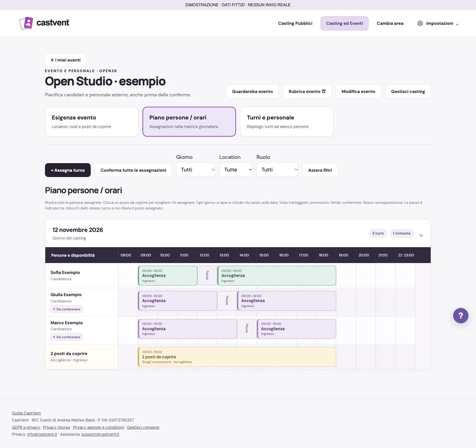Open the help question mark button
The height and width of the screenshot is (448, 476).
[460, 316]
